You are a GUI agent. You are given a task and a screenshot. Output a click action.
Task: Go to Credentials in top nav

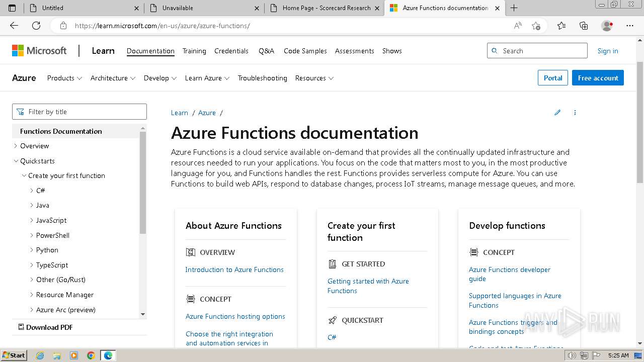(x=231, y=51)
